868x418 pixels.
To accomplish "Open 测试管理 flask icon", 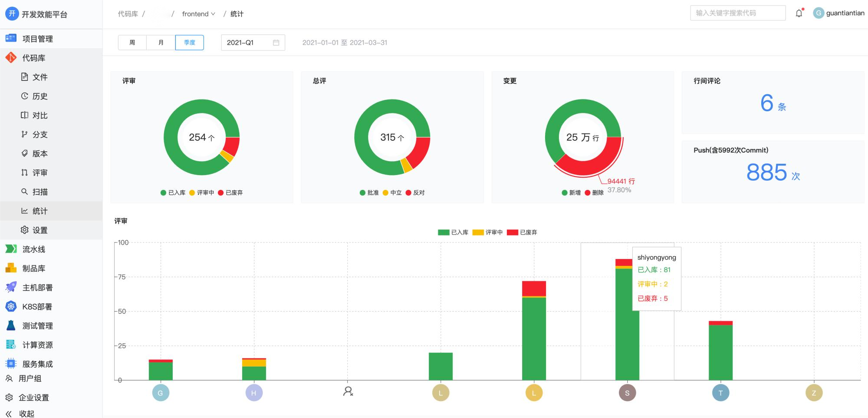I will pos(11,325).
